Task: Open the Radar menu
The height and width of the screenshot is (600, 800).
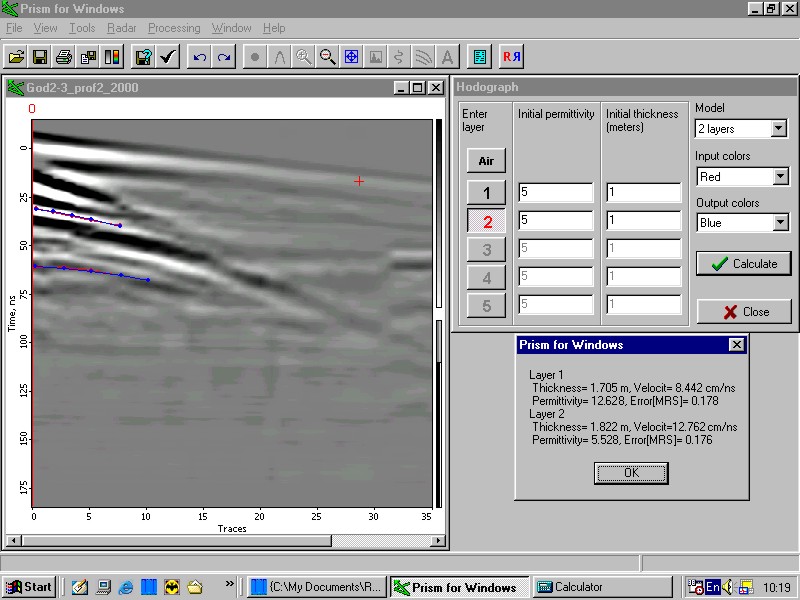Action: (121, 28)
